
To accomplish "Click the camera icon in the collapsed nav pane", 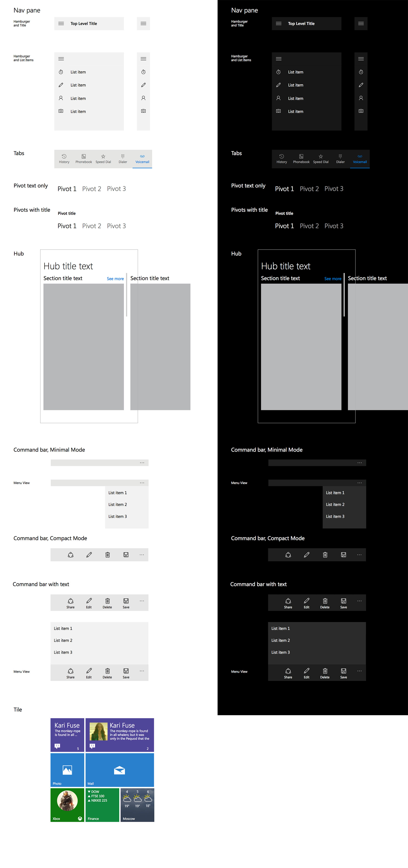I will point(143,111).
